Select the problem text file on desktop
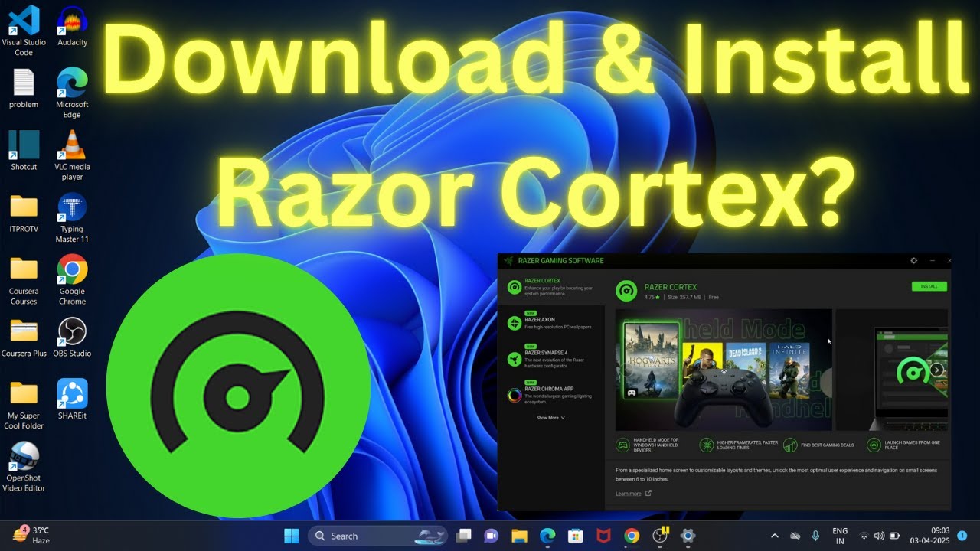Viewport: 980px width, 551px height. (x=24, y=88)
